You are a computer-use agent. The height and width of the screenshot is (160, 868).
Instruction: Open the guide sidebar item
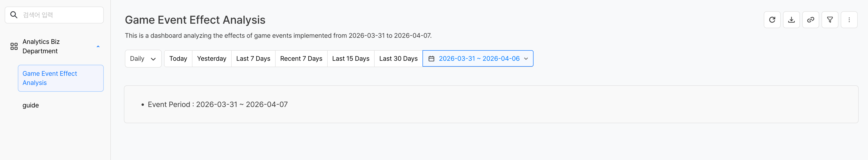pyautogui.click(x=31, y=105)
